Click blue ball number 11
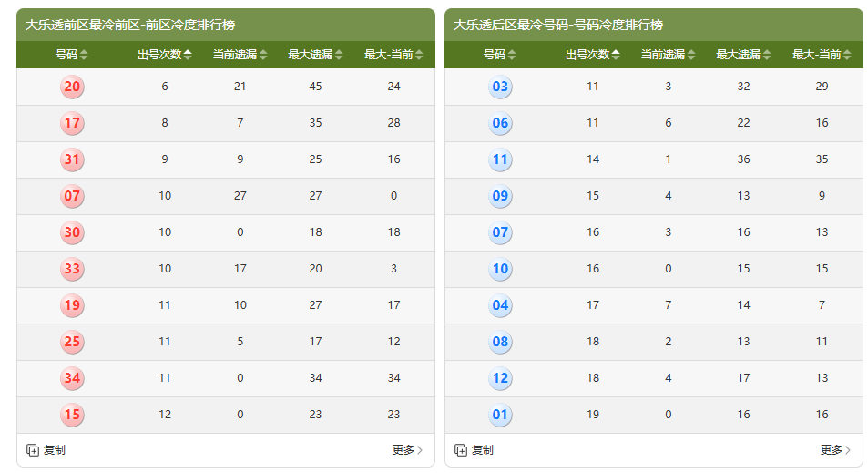 (500, 159)
